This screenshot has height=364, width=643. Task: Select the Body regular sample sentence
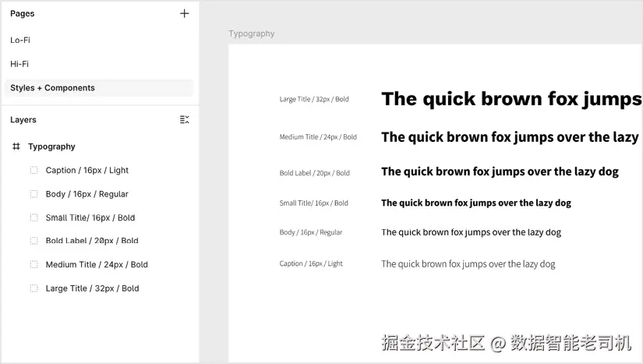pos(471,232)
